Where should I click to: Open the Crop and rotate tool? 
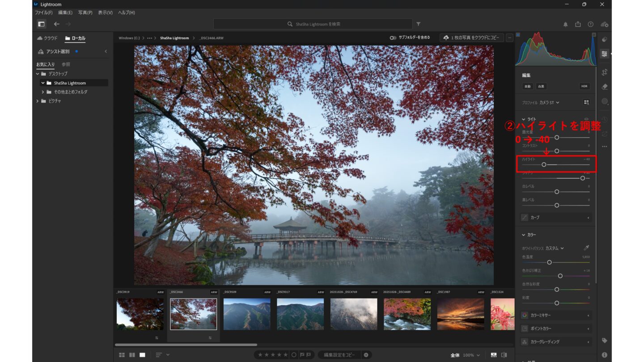[605, 72]
